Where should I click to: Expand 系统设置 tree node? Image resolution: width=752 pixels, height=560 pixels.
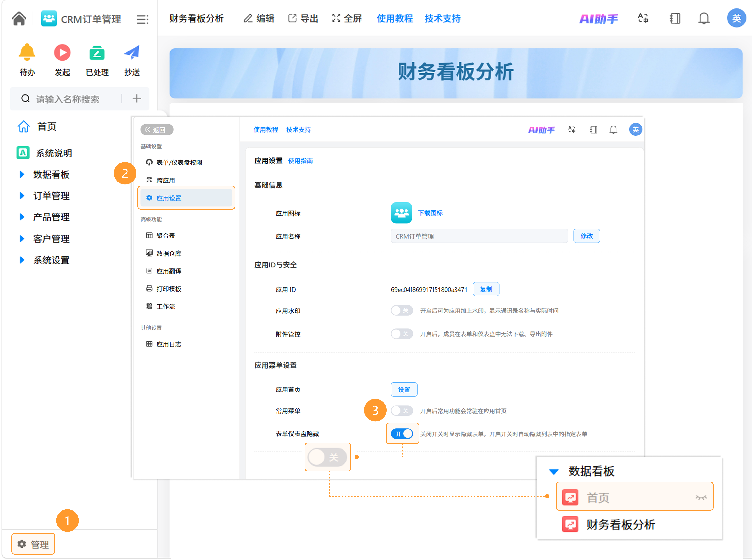[22, 260]
